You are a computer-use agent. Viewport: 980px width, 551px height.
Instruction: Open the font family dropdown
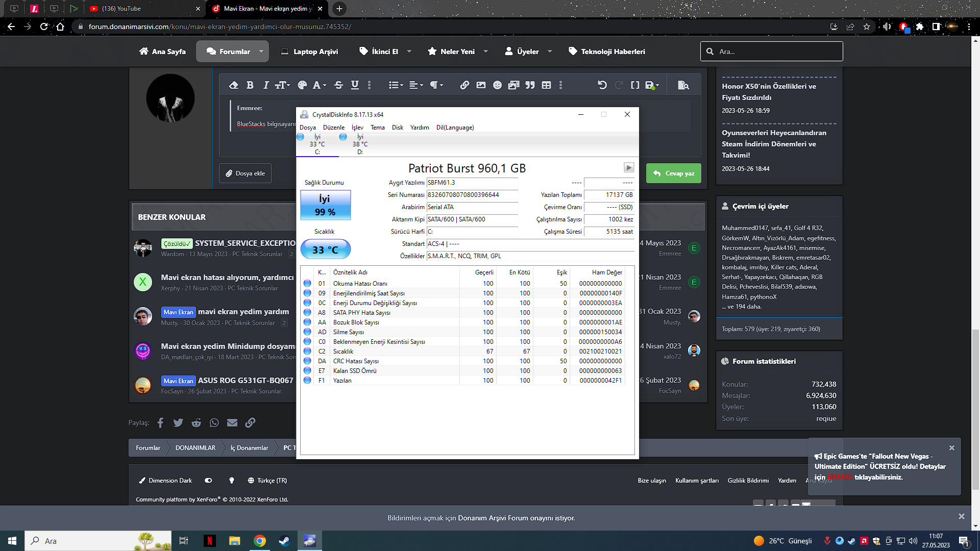click(320, 85)
